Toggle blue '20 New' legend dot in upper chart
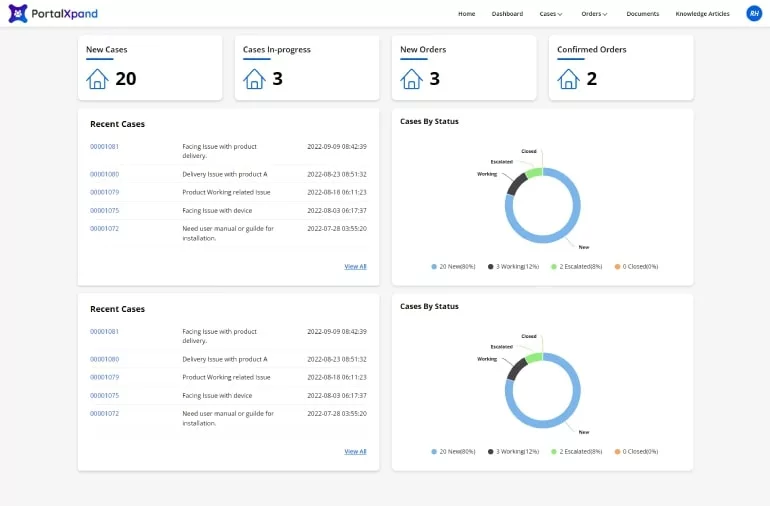The image size is (770, 506). click(x=434, y=267)
